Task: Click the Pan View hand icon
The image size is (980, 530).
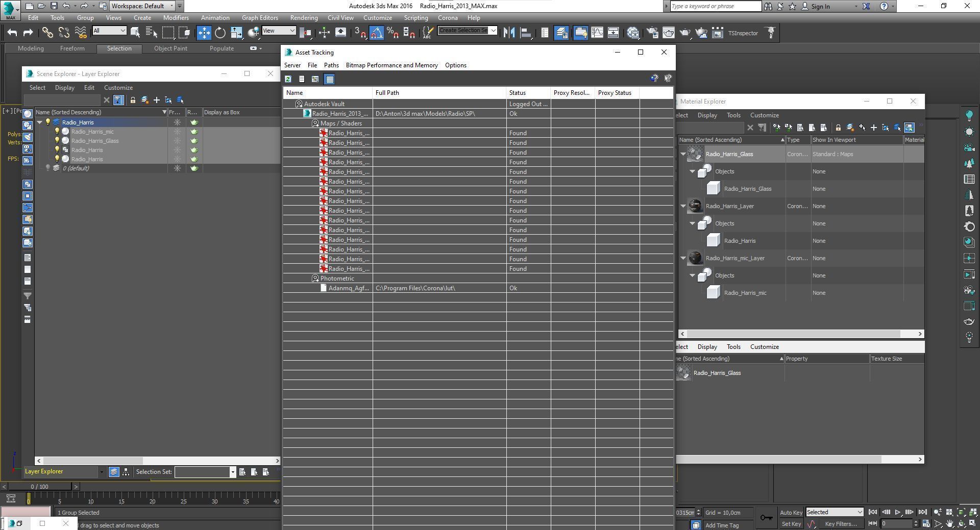Action: tap(949, 524)
